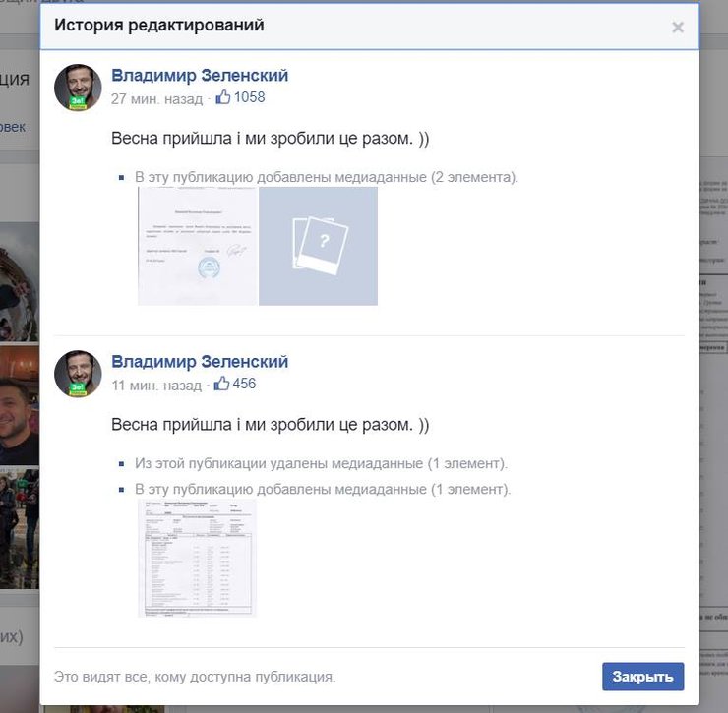This screenshot has width=728, height=713.
Task: Click the 456 likes count
Action: [x=245, y=384]
